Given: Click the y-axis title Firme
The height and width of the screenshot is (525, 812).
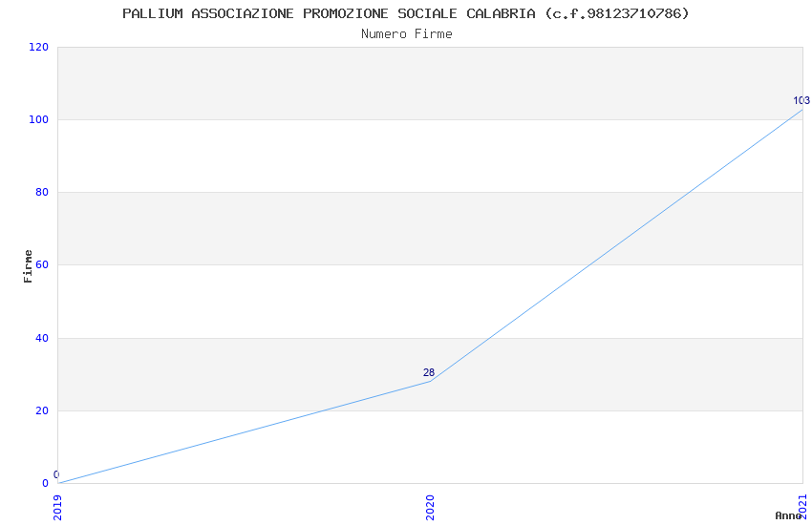Looking at the screenshot, I should 28,266.
